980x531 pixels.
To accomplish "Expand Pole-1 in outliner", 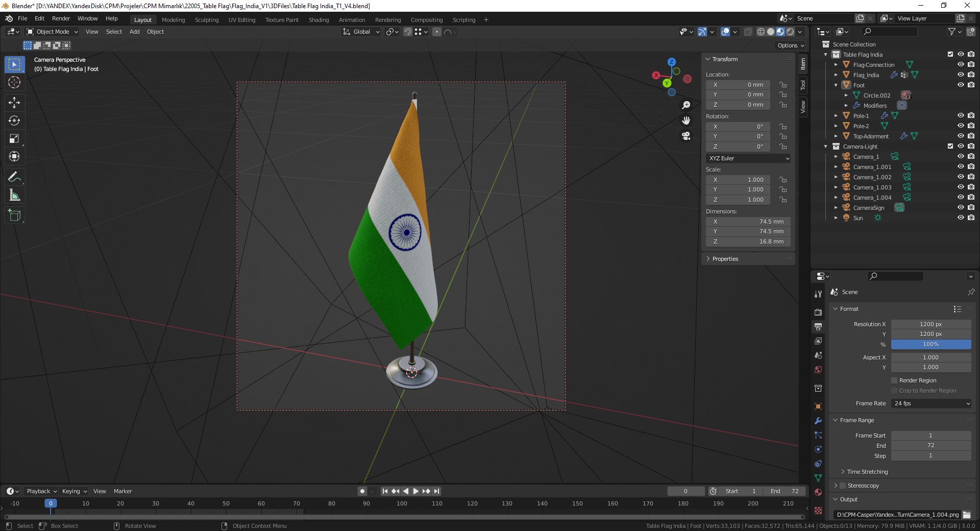I will 836,116.
